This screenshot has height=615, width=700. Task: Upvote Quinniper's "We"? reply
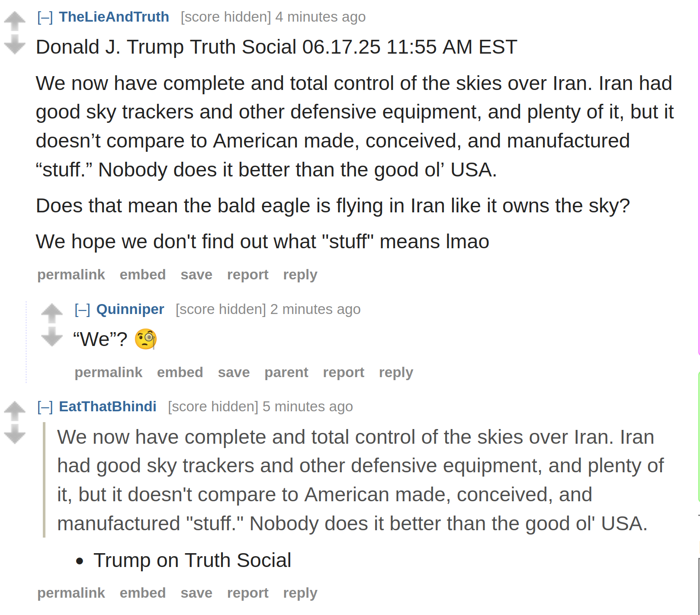(52, 313)
